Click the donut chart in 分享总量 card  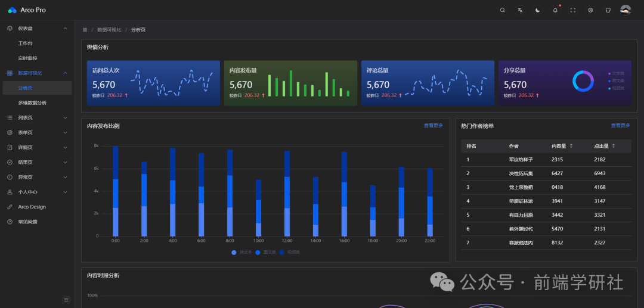pos(583,81)
